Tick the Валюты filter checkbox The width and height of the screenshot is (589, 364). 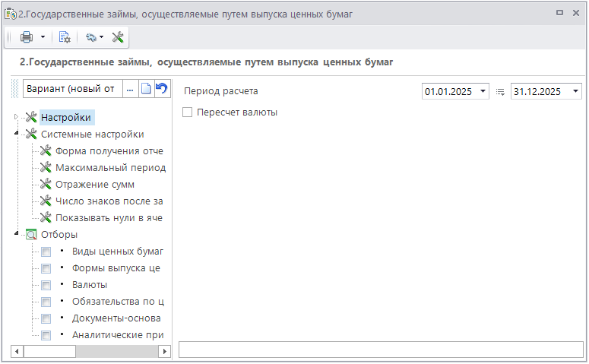pos(46,285)
